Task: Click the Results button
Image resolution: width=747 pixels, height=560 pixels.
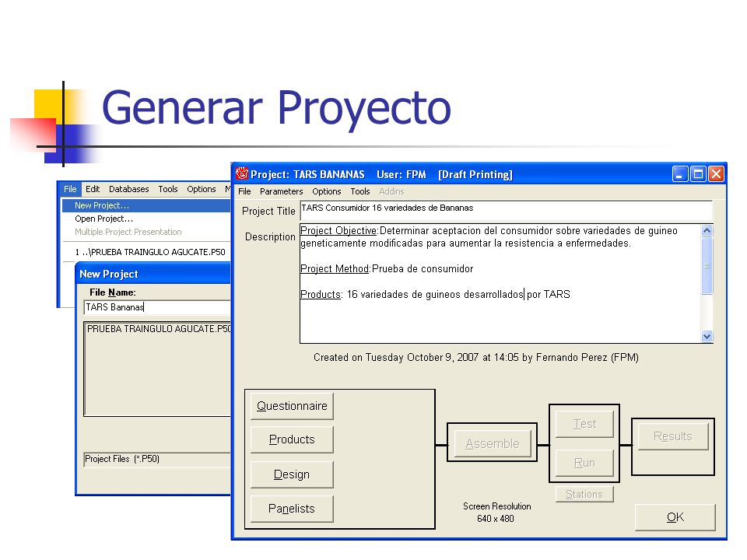Action: coord(672,436)
